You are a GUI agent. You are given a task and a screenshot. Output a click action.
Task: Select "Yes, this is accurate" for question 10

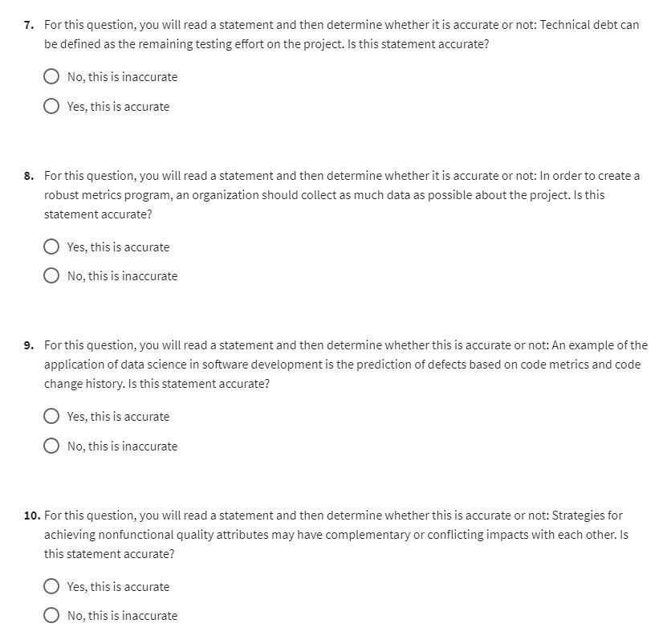51,586
